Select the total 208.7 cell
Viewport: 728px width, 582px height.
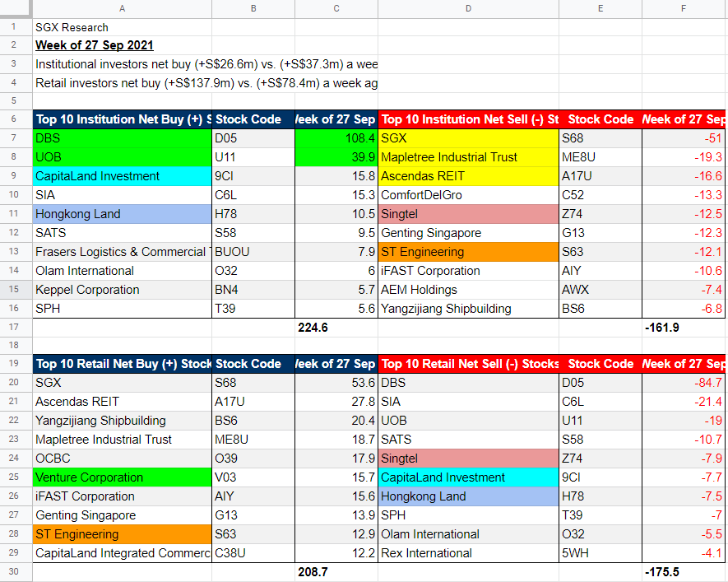pos(336,572)
